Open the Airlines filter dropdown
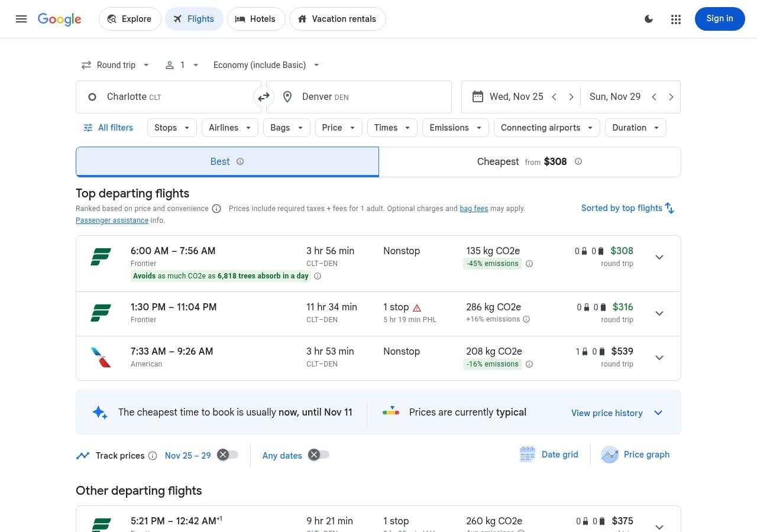 (x=229, y=128)
